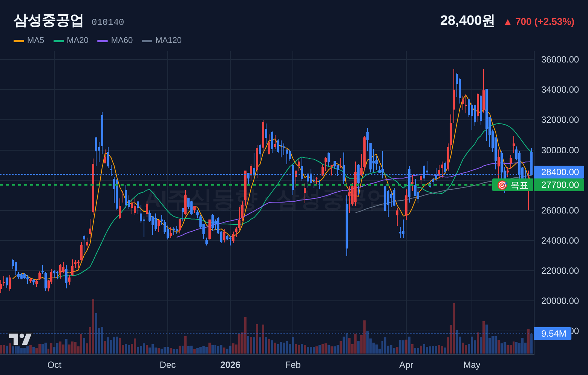This screenshot has height=375, width=588.
Task: Click the orange MA5 color swatch
Action: pos(19,41)
